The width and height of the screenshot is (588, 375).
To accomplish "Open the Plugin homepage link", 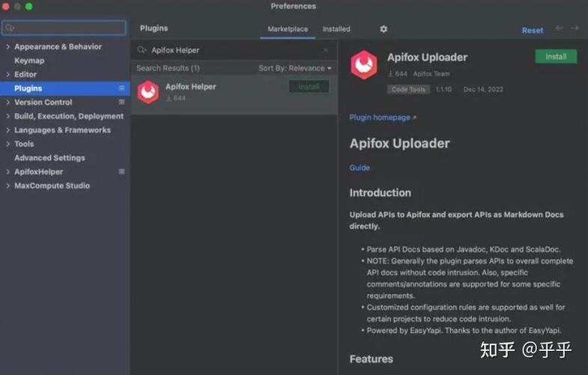I will coord(382,118).
